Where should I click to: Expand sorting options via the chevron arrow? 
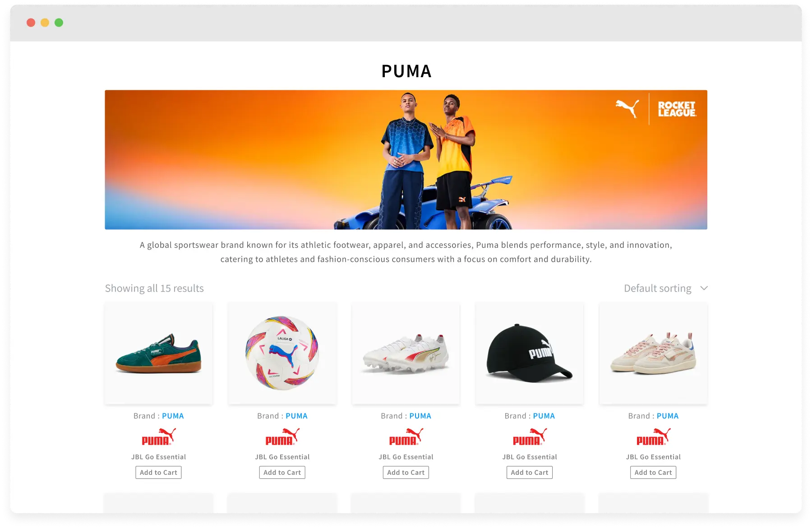point(704,288)
